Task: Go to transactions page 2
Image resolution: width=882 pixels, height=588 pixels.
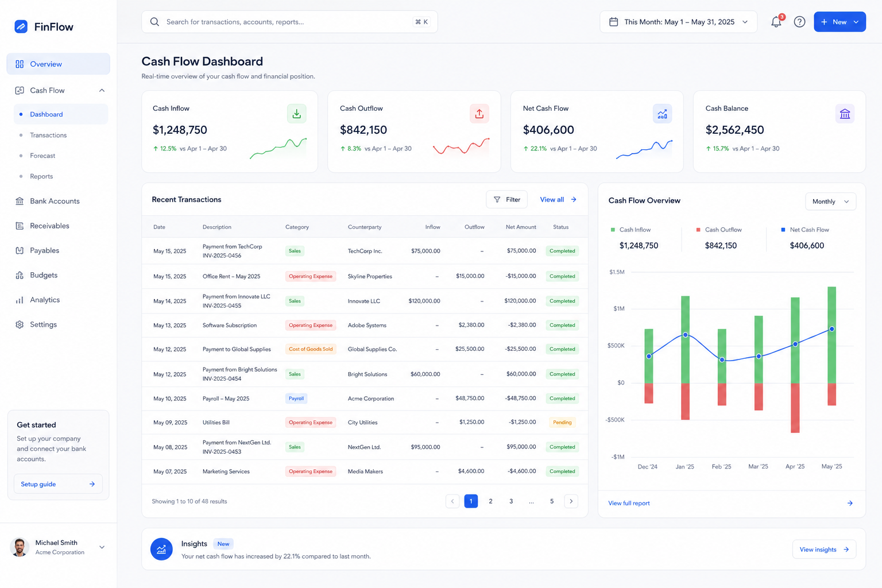Action: coord(490,501)
